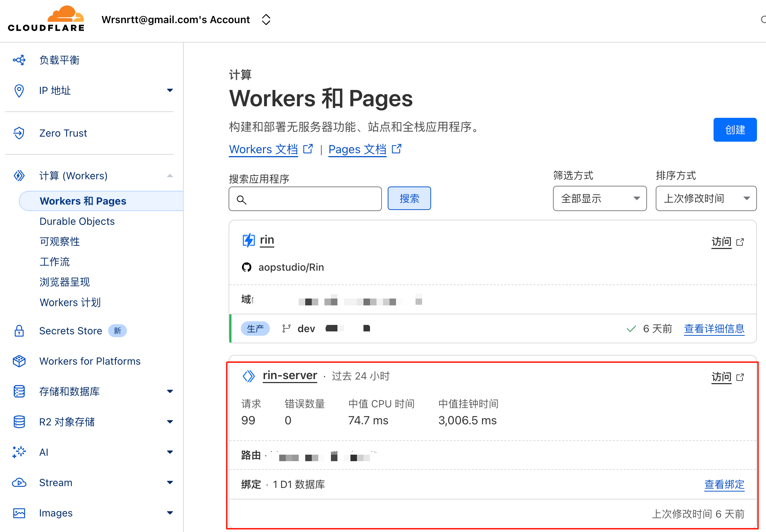Click the magnifier icon in search box
This screenshot has width=766, height=532.
(241, 199)
